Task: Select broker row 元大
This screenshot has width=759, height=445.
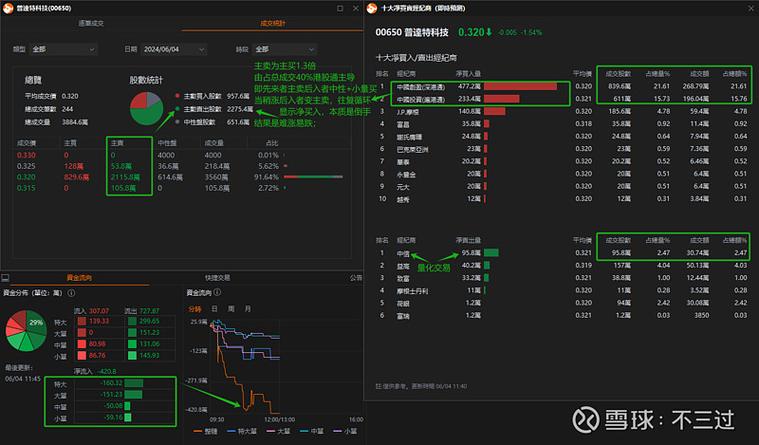Action: (x=562, y=186)
